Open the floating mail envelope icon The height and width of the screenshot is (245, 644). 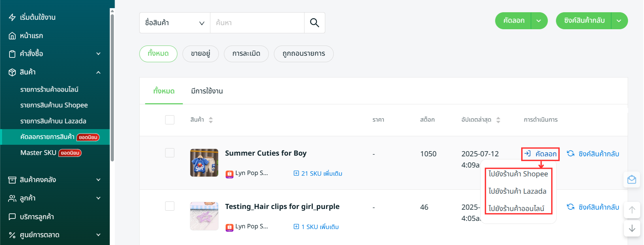pos(632,179)
